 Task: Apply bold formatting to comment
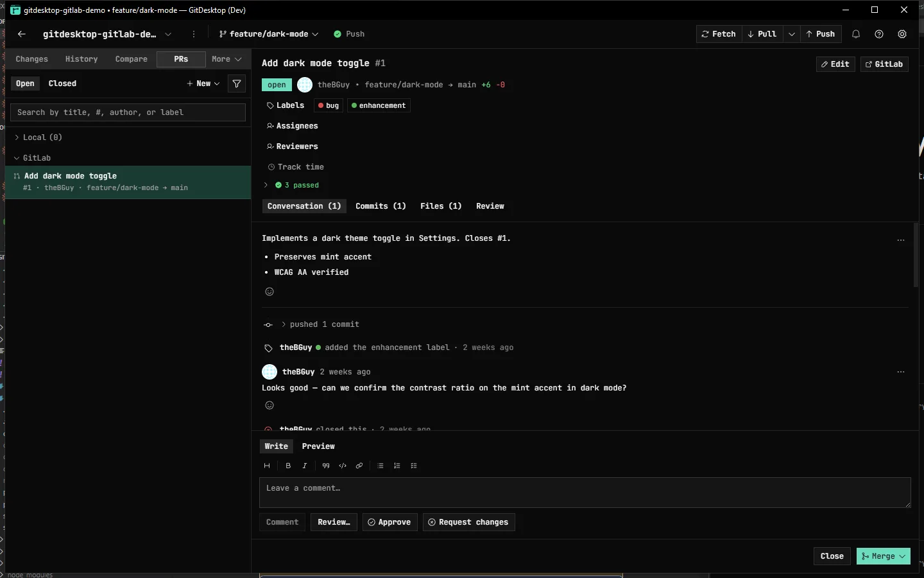[288, 466]
